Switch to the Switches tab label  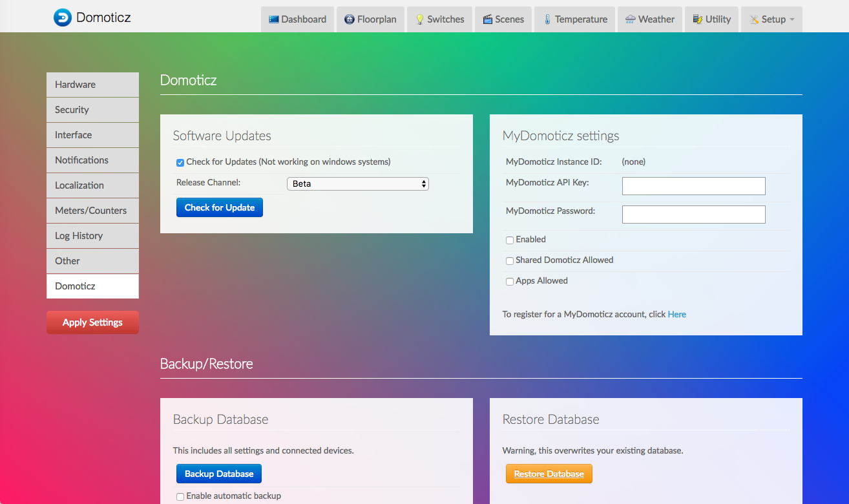446,19
